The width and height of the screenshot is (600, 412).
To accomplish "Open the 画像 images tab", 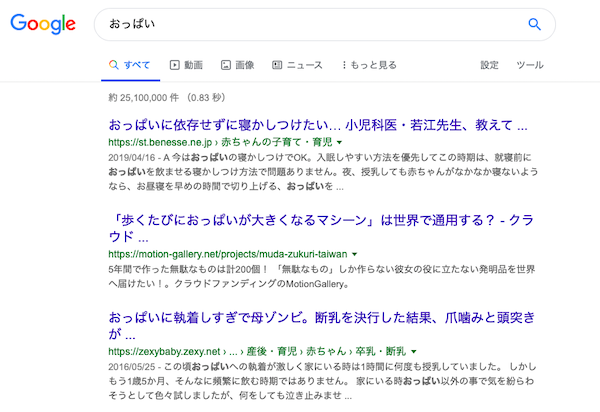I will [x=238, y=65].
